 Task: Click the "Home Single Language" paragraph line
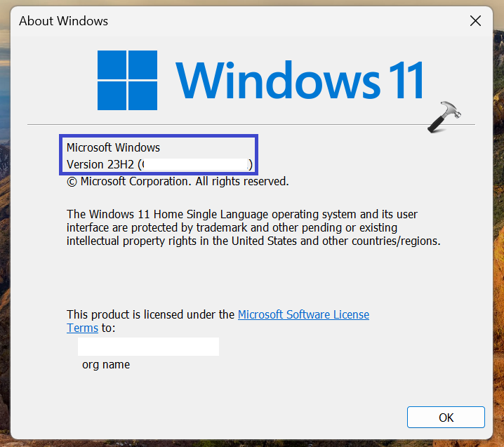(241, 214)
